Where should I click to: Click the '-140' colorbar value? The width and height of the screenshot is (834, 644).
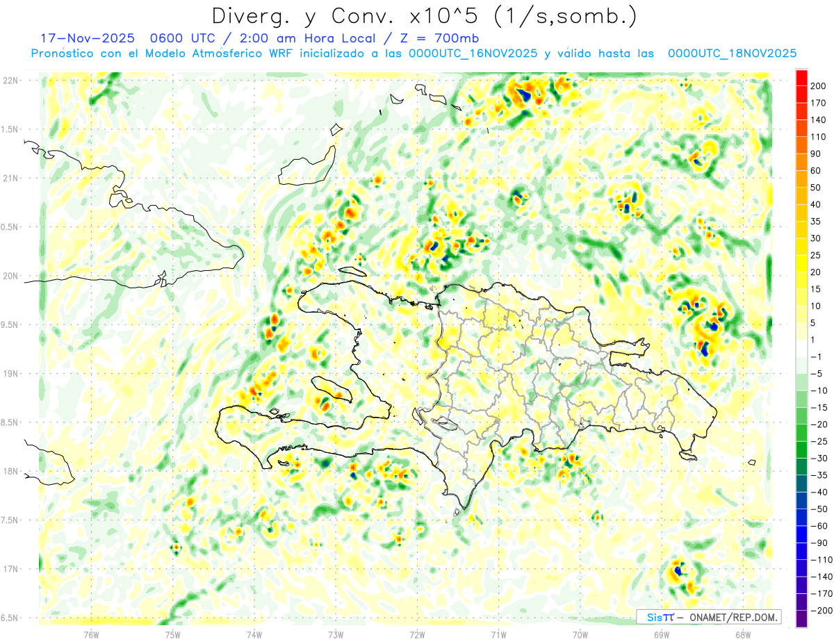pyautogui.click(x=824, y=577)
